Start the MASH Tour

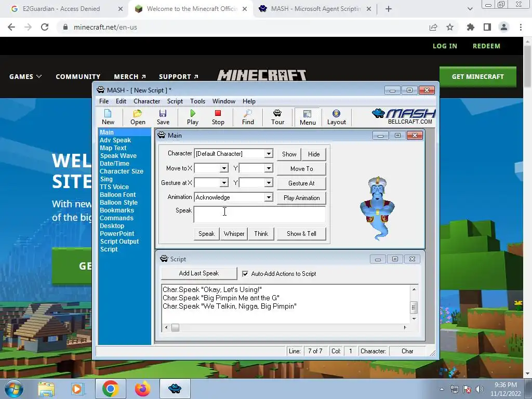click(x=277, y=117)
